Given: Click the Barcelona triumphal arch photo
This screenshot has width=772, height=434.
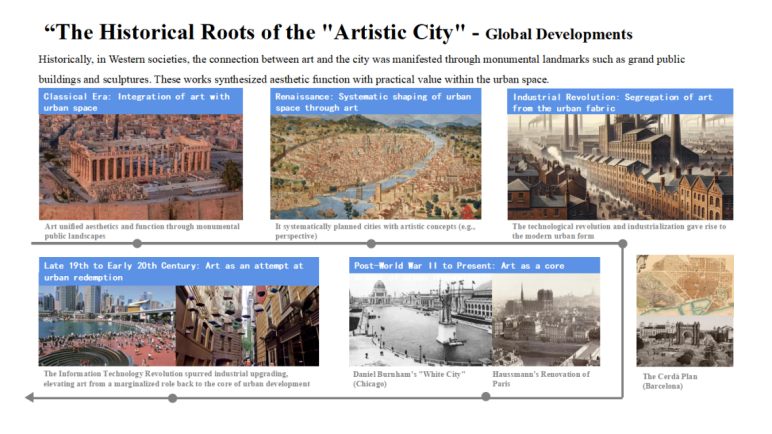Looking at the screenshot, I should 685,341.
